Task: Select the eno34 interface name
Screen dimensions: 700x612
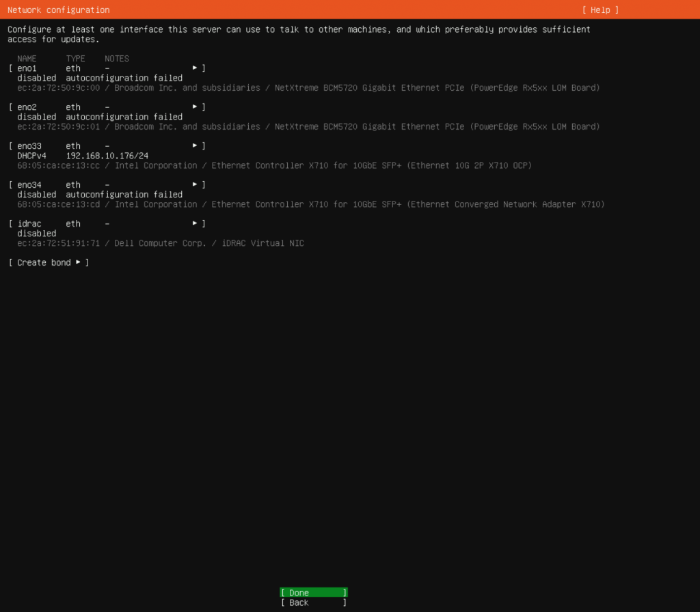Action: [29, 185]
